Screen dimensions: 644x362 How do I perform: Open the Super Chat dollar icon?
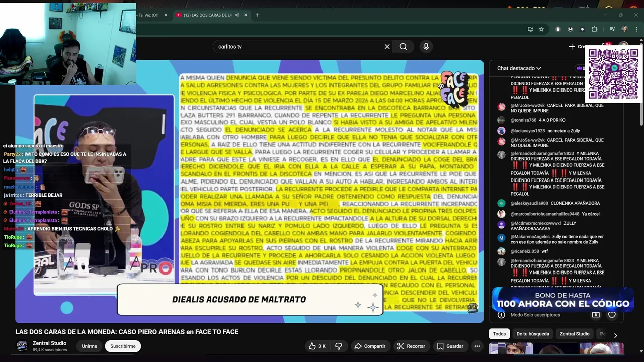[x=596, y=315]
